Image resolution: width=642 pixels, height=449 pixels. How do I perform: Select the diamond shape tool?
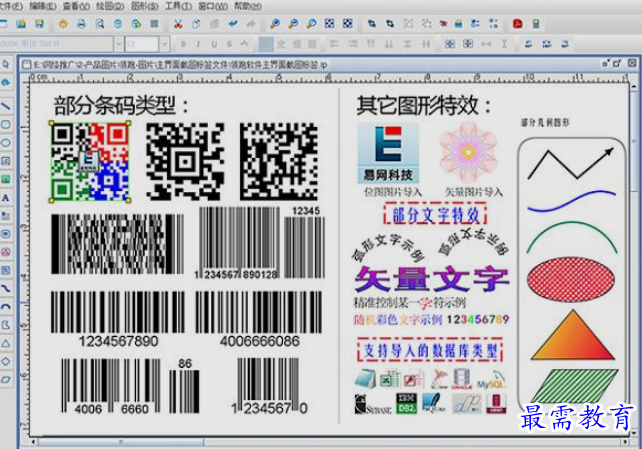pos(6,361)
